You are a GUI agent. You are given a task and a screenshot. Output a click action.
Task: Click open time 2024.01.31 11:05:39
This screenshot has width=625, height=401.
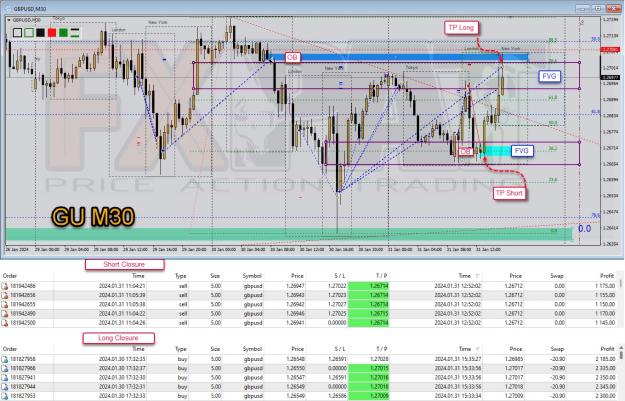click(122, 295)
